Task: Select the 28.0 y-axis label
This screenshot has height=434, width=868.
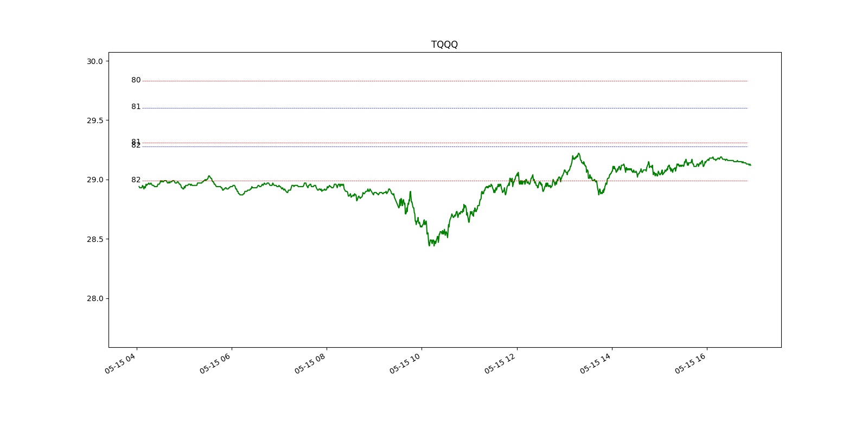Action: click(x=94, y=298)
